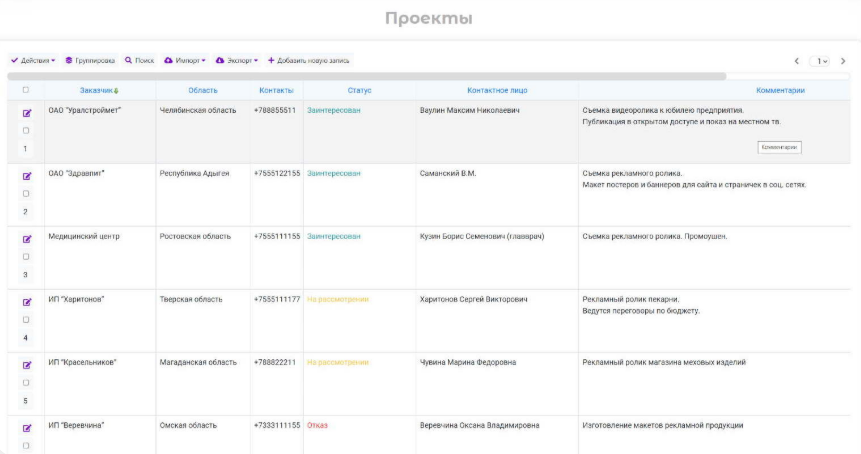Check the row checkbox for ИП "Веревчина"
The width and height of the screenshot is (861, 454).
click(26, 446)
